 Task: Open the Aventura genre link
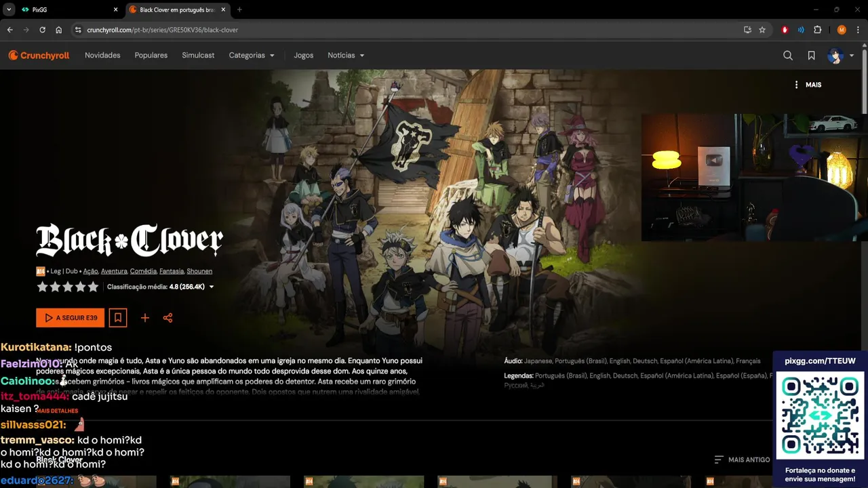pos(114,271)
